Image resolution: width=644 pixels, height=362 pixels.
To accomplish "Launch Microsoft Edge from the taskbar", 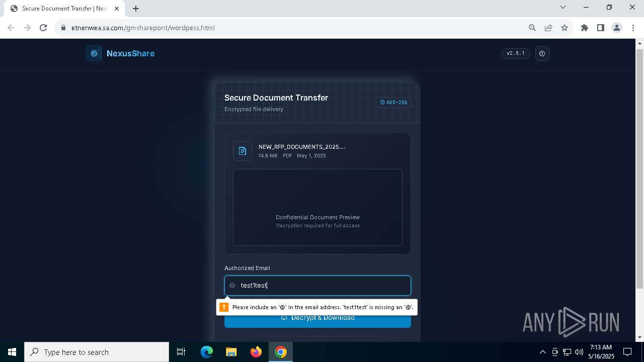I will point(207,352).
